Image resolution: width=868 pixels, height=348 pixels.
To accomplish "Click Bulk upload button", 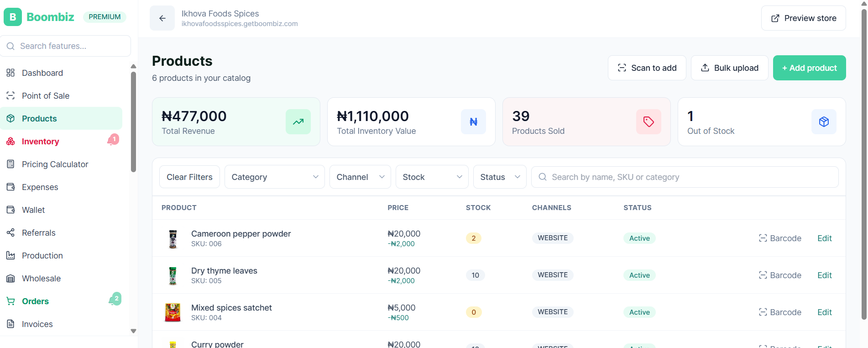I will pyautogui.click(x=729, y=68).
